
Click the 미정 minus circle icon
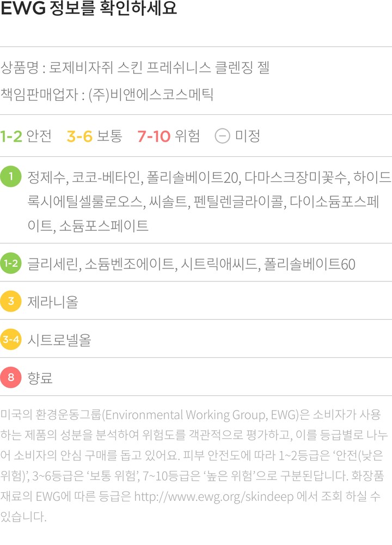pyautogui.click(x=222, y=136)
